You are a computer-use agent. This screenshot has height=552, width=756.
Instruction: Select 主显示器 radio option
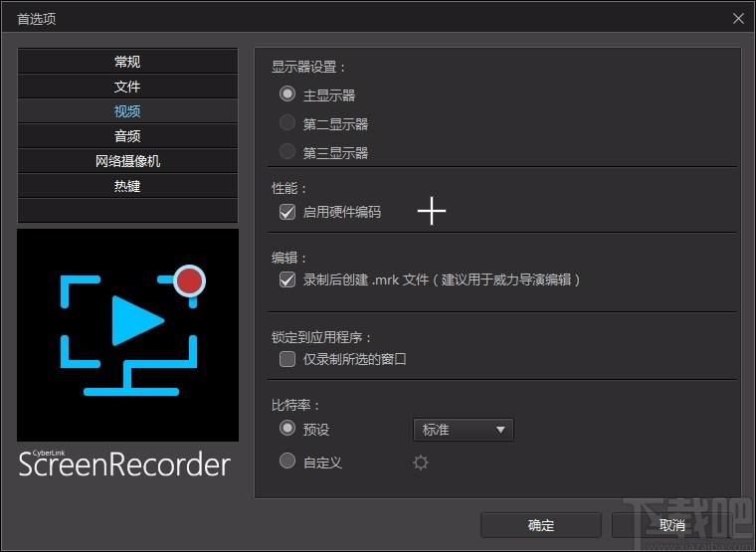point(287,94)
